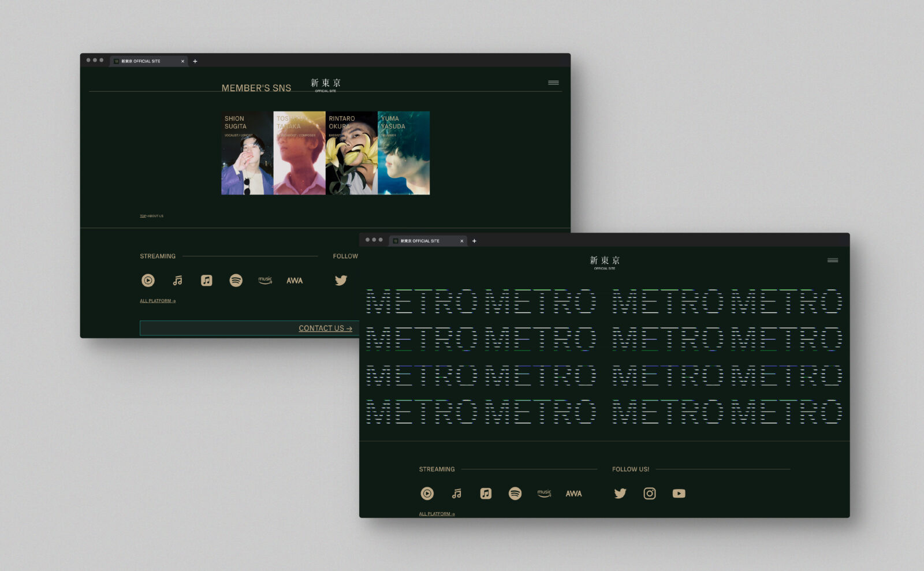Open the hamburger menu in the back window

click(x=553, y=83)
